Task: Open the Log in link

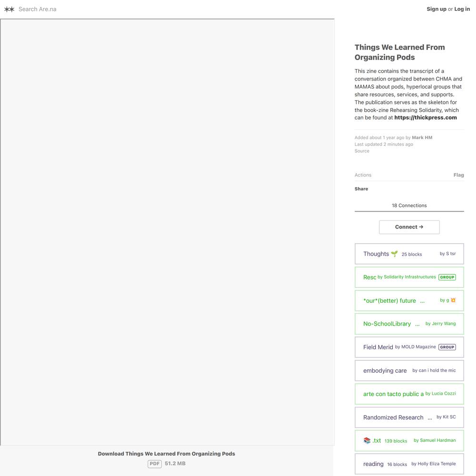Action: point(462,9)
